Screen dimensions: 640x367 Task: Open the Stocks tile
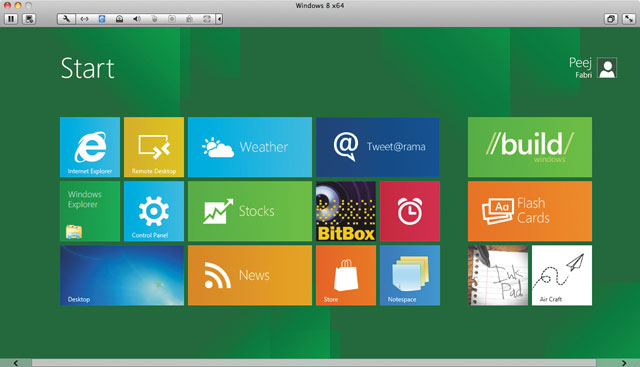(x=250, y=211)
